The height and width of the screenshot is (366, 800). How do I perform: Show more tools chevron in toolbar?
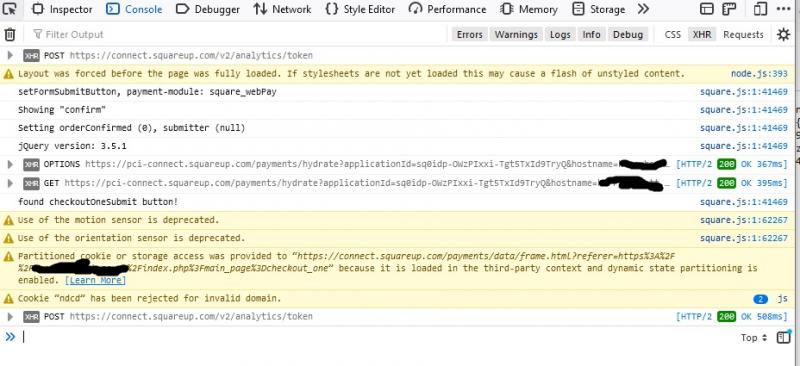point(643,9)
